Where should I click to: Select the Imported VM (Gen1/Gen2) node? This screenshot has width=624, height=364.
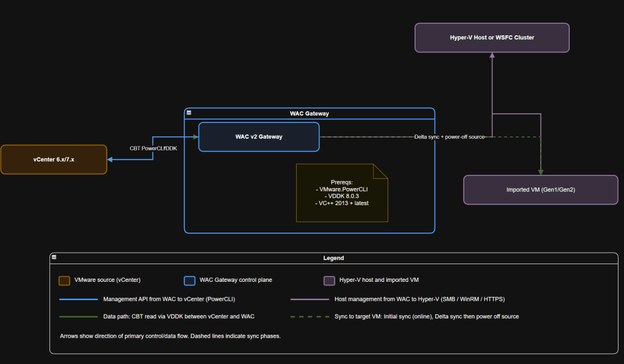[540, 189]
